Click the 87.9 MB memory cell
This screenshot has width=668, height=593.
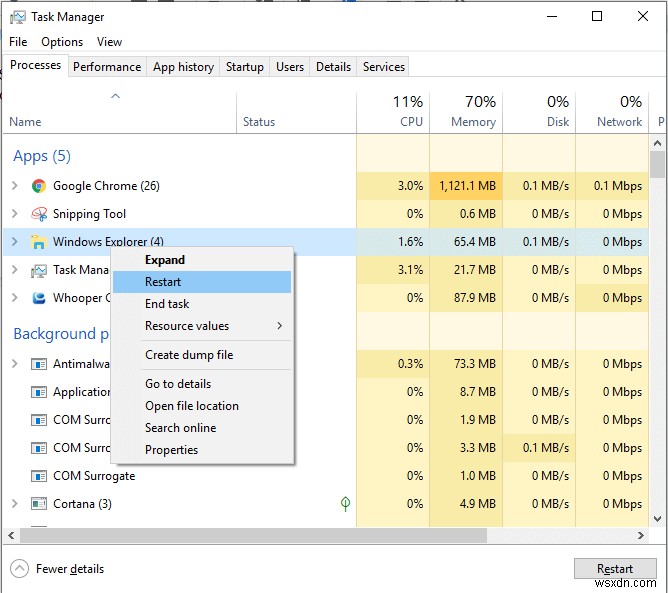tap(466, 298)
